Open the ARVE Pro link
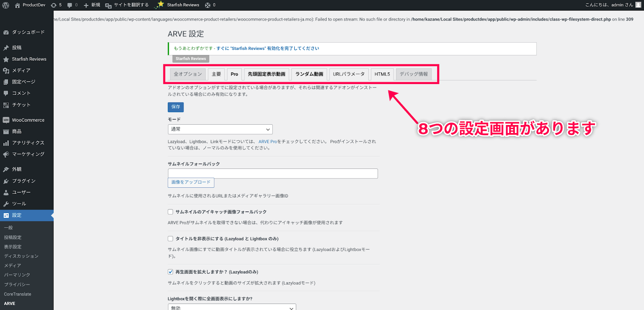 pyautogui.click(x=268, y=142)
